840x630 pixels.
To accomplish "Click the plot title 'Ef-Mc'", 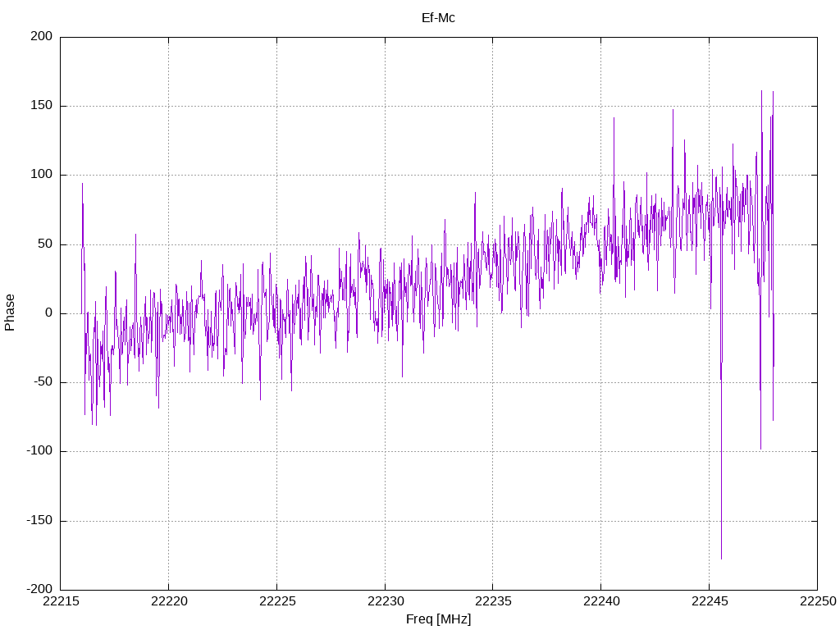I will (x=438, y=18).
